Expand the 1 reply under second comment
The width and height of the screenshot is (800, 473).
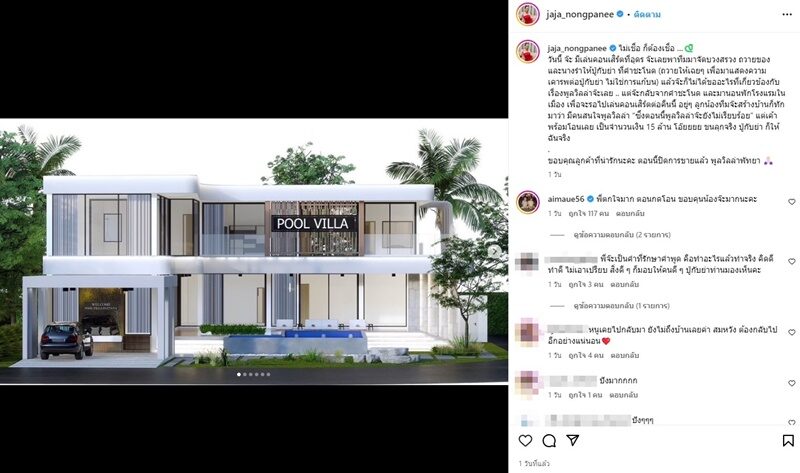tap(621, 306)
